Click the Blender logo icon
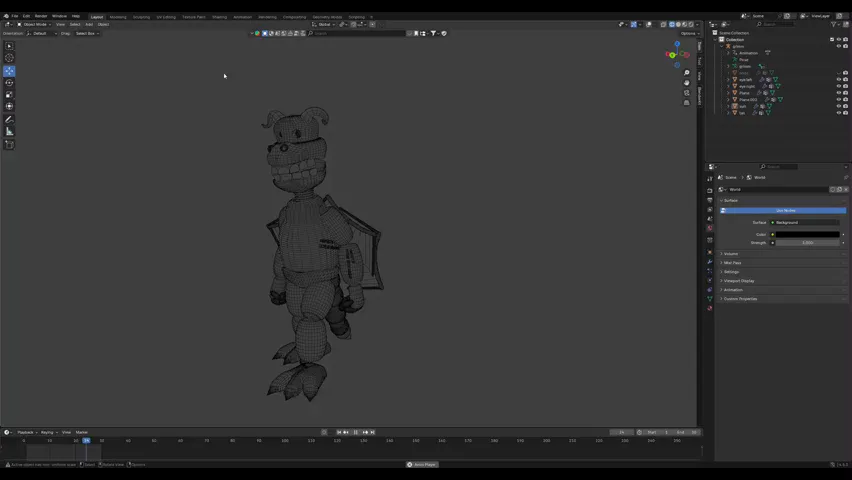The image size is (852, 480). click(x=6, y=16)
